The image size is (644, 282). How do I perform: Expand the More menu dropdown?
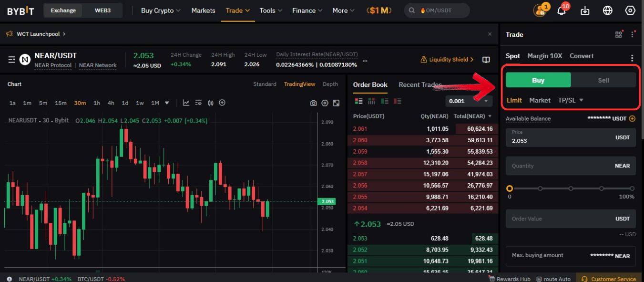[344, 10]
